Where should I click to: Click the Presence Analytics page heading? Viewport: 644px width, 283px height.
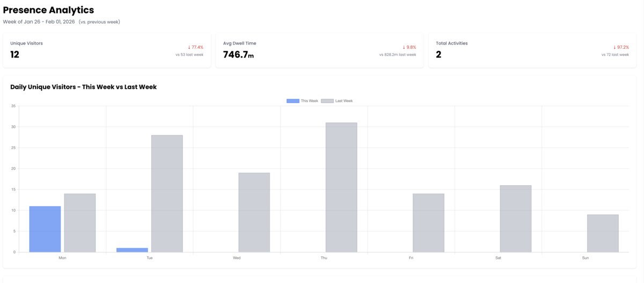(48, 10)
